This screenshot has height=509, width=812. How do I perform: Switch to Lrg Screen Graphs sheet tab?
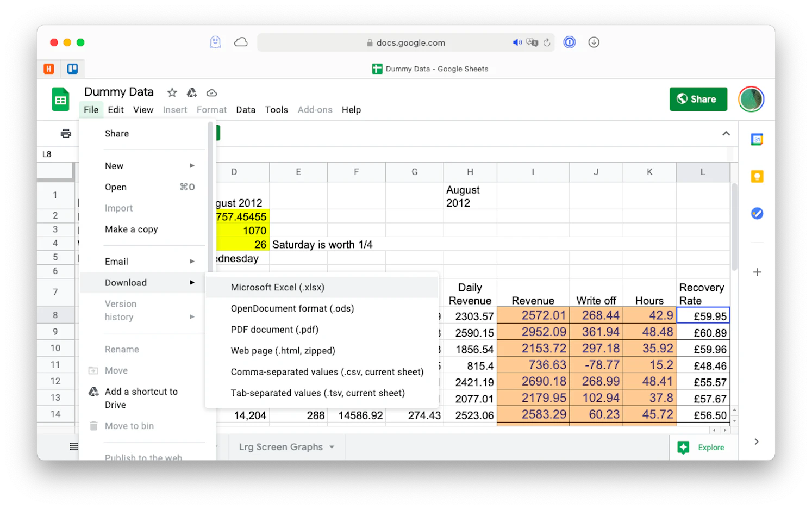[x=281, y=447]
